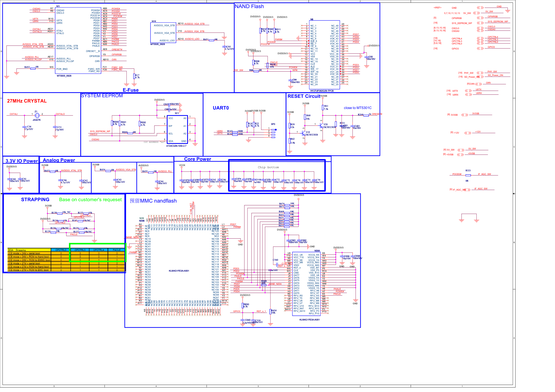This screenshot has height=392, width=555.
Task: Click the "C84" 100n/16V capacitor label
Action: (x=295, y=80)
